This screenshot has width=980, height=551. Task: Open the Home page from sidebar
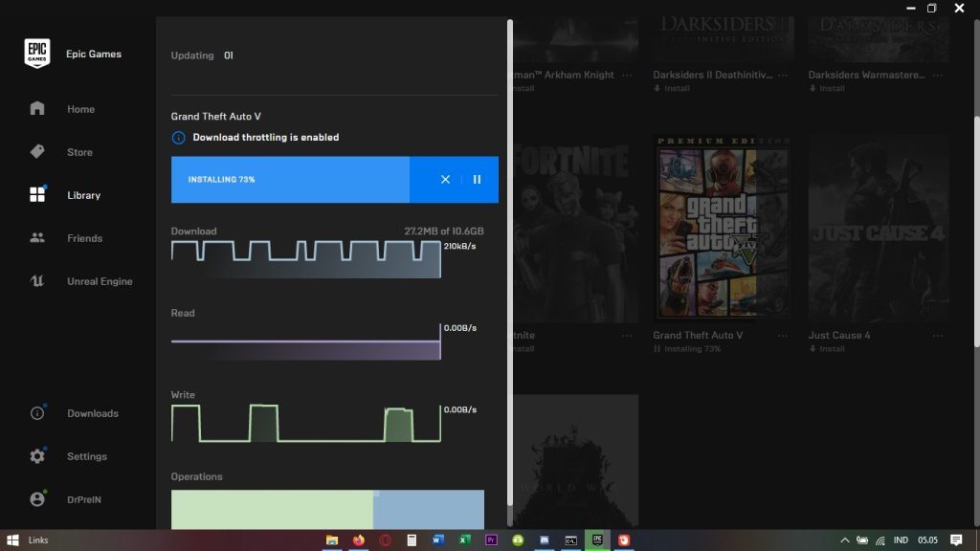coord(80,109)
